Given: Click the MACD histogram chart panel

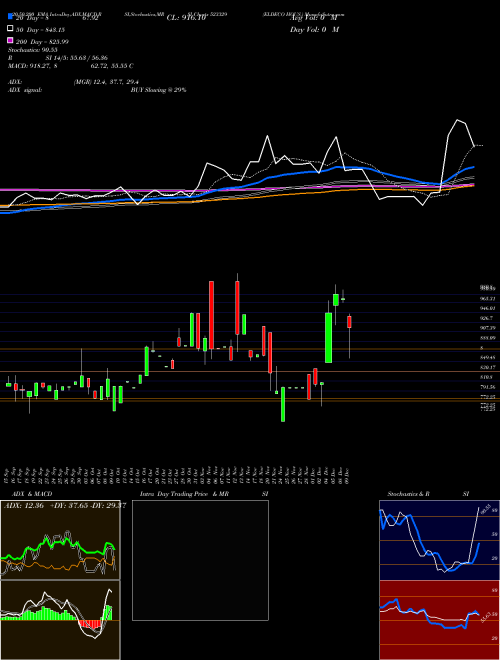Looking at the screenshot, I should coord(60,620).
